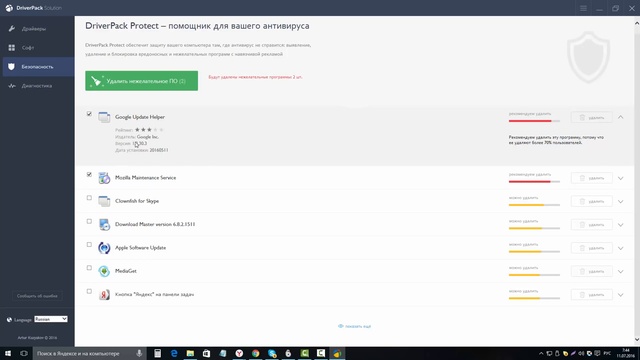Launch Yandex Browser from the taskbar
640x360 pixels.
(239, 353)
